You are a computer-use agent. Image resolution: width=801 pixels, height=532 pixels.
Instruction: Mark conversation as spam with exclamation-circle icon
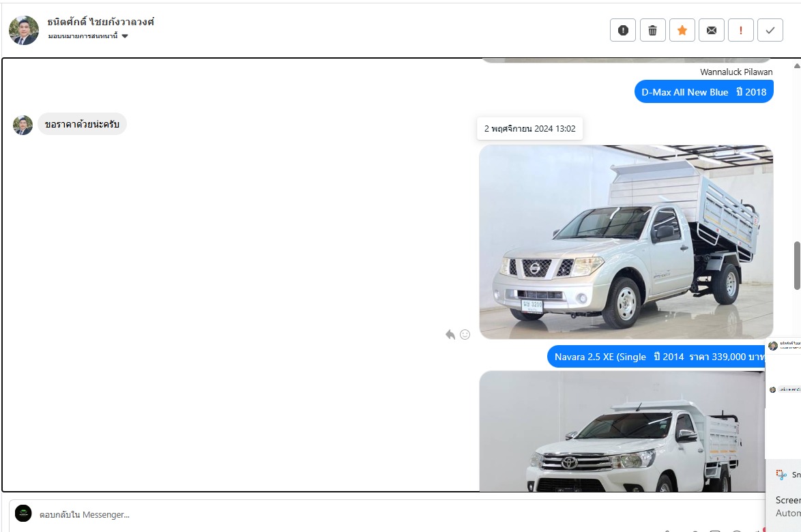pyautogui.click(x=623, y=30)
